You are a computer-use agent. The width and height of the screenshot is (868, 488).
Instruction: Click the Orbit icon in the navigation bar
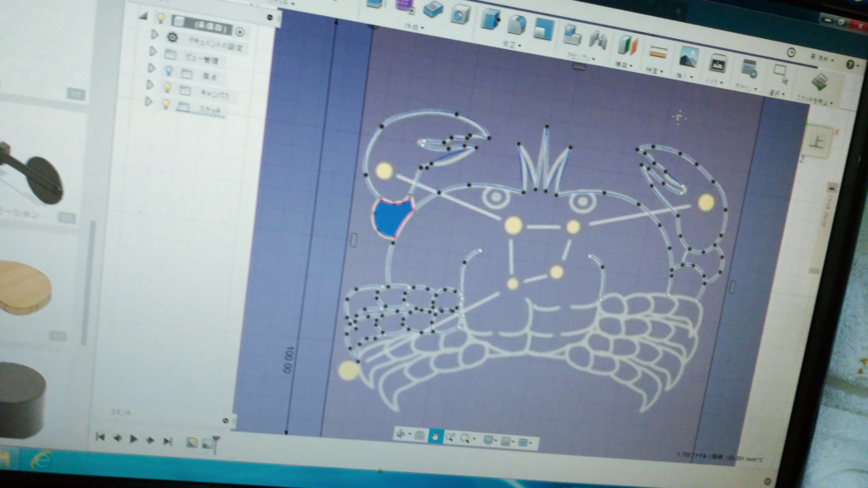[401, 435]
